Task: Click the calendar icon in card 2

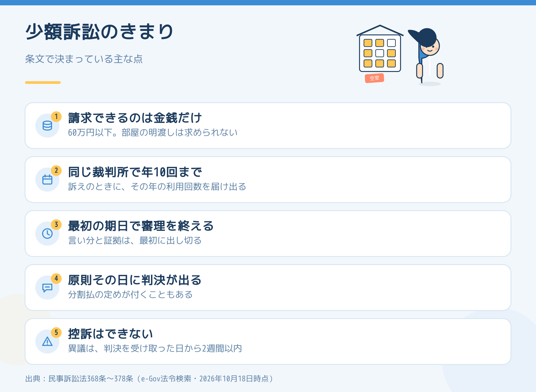Action: (x=47, y=180)
